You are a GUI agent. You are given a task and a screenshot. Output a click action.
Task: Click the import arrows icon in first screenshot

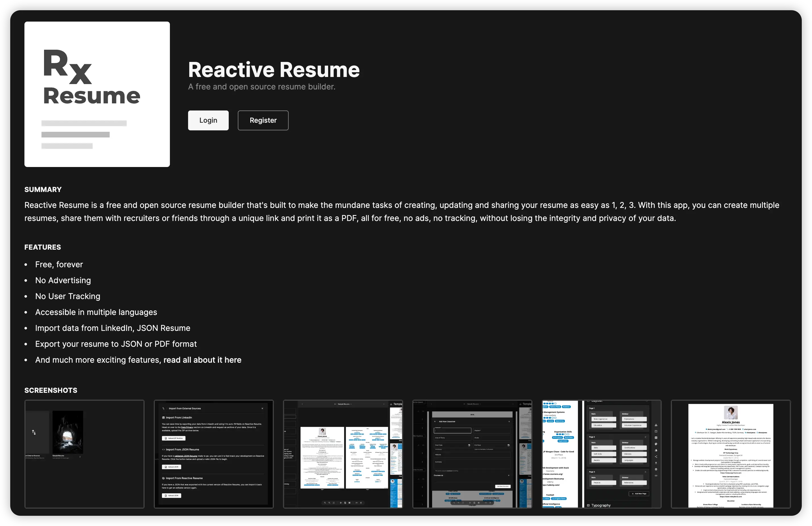pos(34,432)
